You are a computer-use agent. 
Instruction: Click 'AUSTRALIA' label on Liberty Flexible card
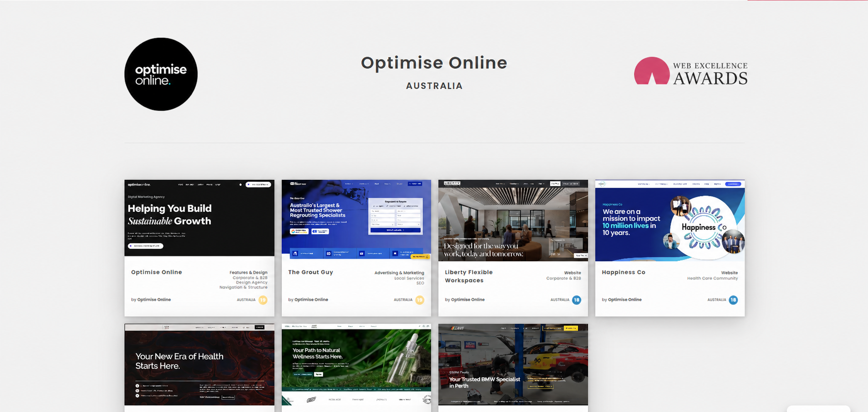pyautogui.click(x=560, y=300)
